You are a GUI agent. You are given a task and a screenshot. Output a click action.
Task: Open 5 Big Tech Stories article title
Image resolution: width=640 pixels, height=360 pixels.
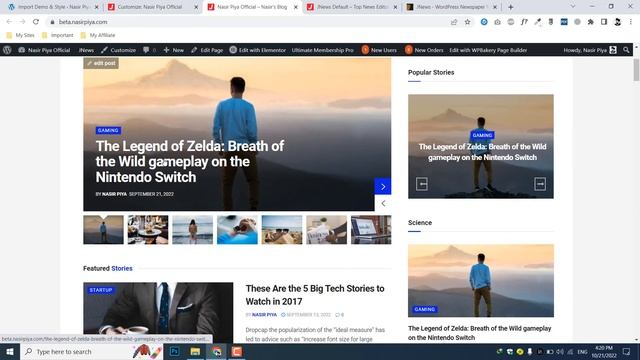point(315,295)
